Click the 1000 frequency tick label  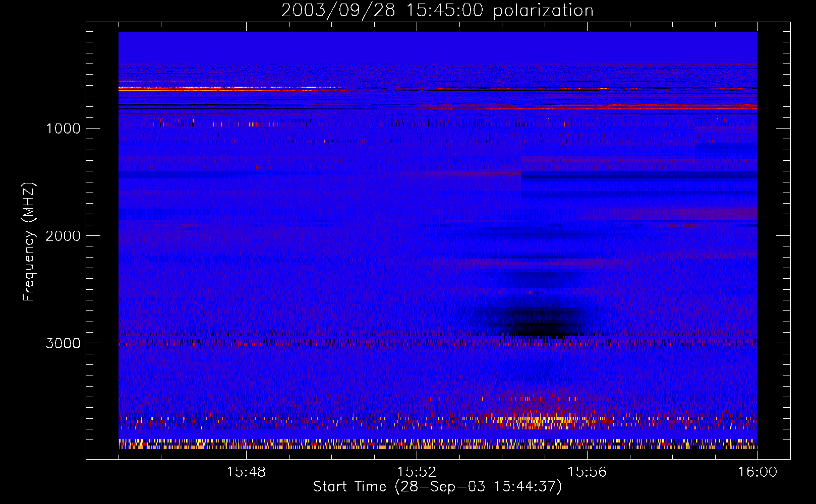[63, 129]
